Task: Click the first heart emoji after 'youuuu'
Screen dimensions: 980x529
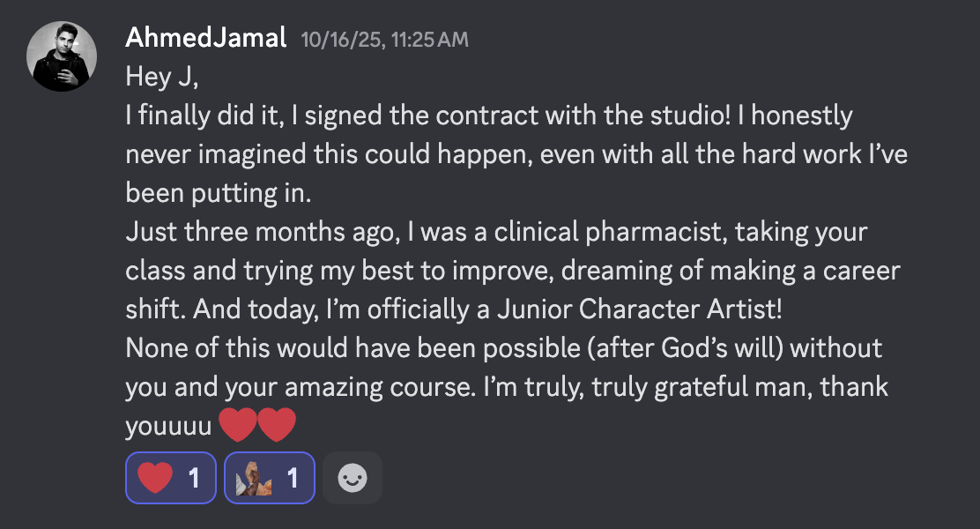Action: [x=236, y=426]
